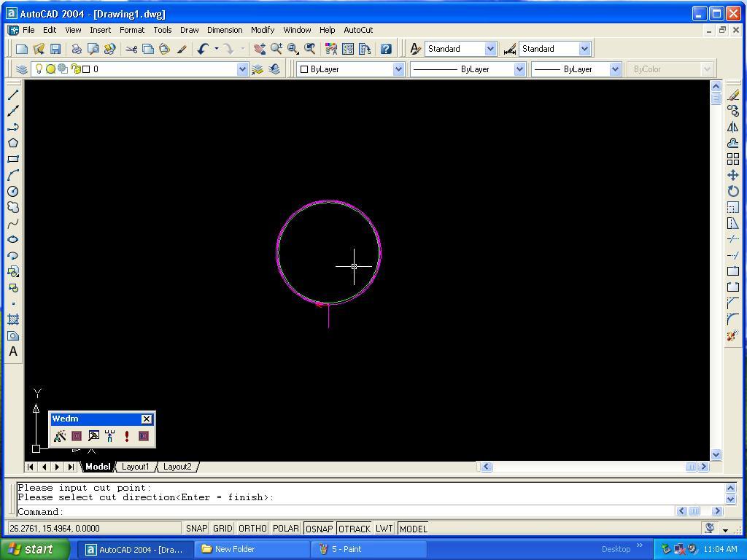747x560 pixels.
Task: Open the status bar tray options arrow
Action: (x=726, y=529)
